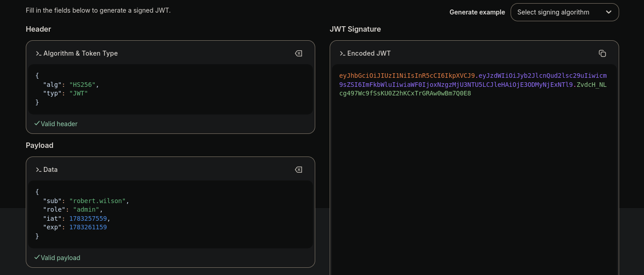644x275 pixels.
Task: Click the Generate example label
Action: click(x=477, y=12)
